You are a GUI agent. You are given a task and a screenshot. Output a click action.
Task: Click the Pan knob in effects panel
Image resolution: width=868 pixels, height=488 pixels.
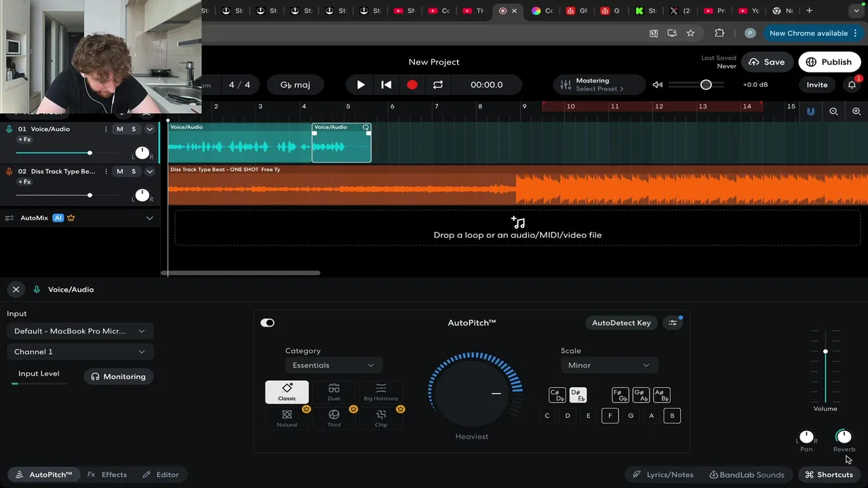(806, 436)
